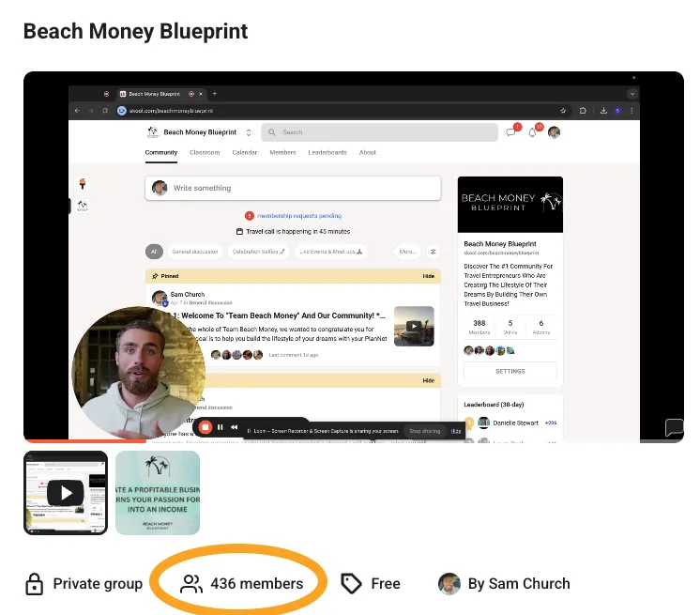Switch to the Classroom tab
Viewport: 700px width, 615px height.
[205, 152]
